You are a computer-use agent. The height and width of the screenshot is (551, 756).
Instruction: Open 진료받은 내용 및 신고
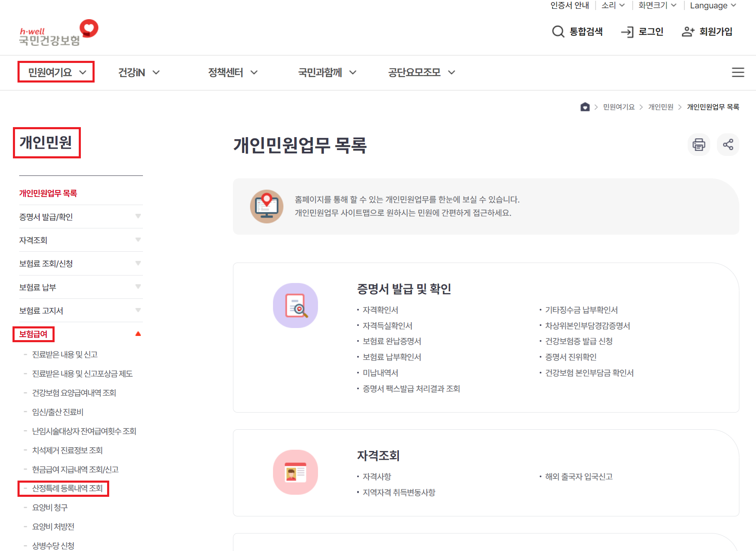coord(65,355)
